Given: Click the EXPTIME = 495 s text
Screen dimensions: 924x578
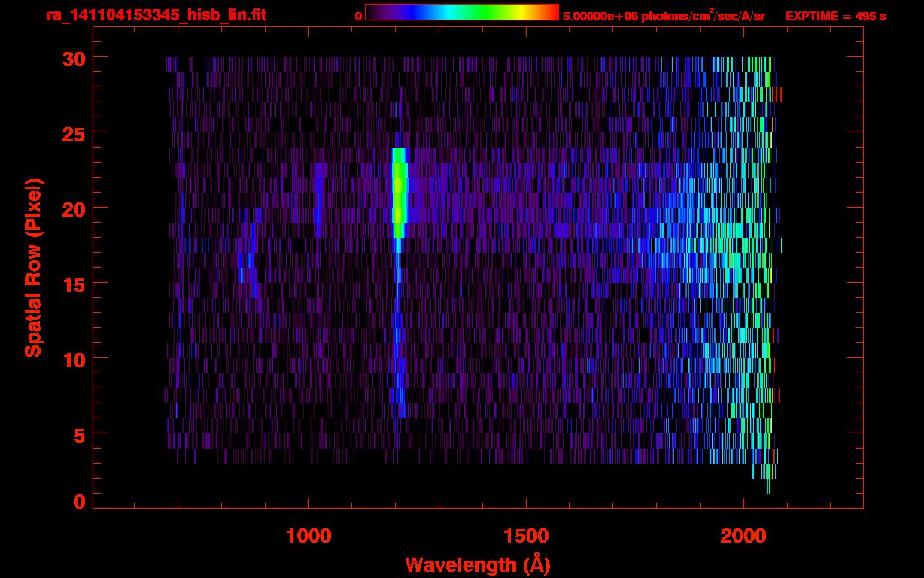Looking at the screenshot, I should (x=835, y=16).
